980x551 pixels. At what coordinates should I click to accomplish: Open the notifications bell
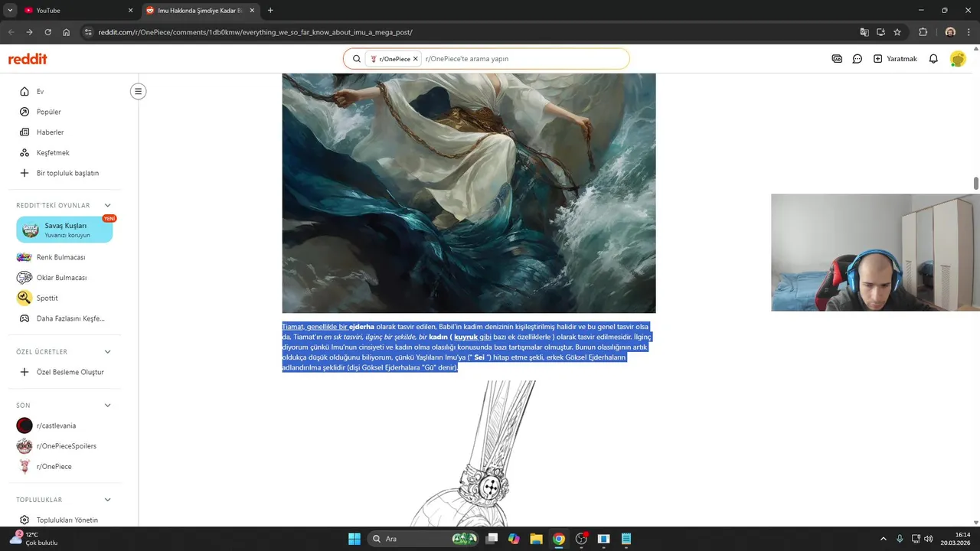click(933, 59)
